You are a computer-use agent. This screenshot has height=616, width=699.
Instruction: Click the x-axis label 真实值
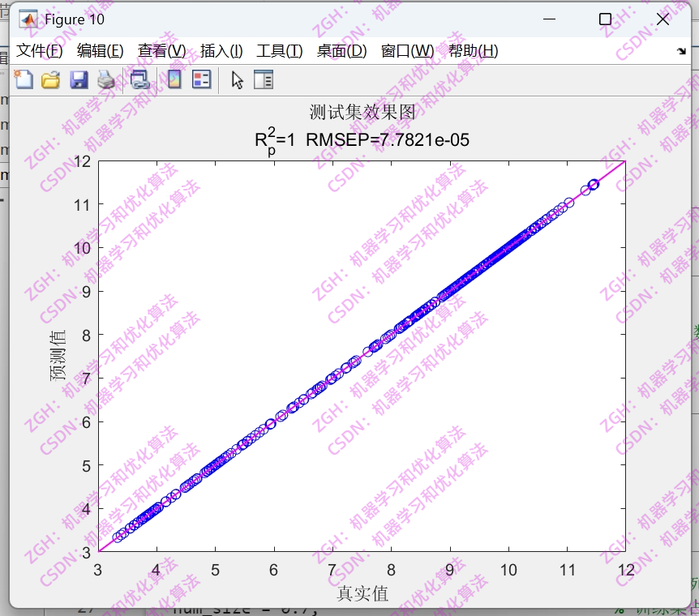coord(362,593)
